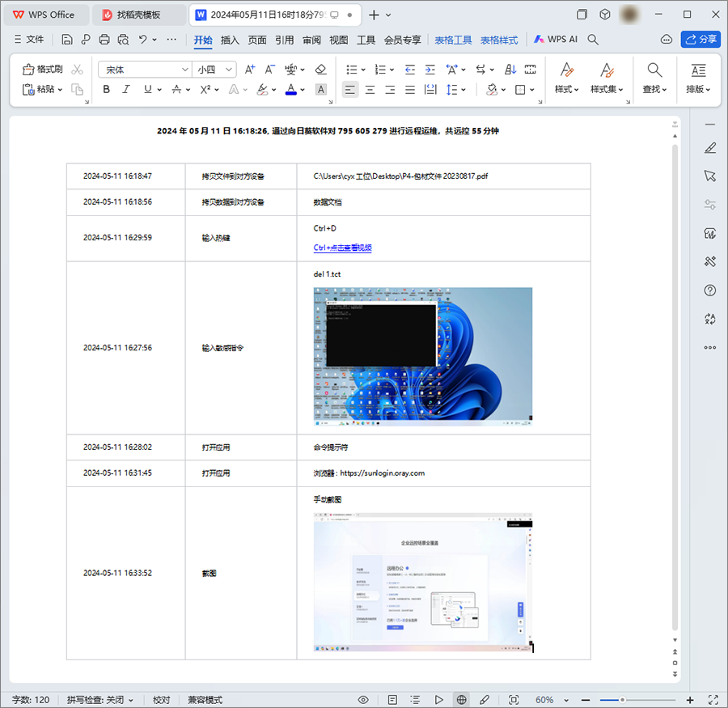Viewport: 728px width, 708px height.
Task: Switch to the 审阅 ribbon tab
Action: (x=311, y=40)
